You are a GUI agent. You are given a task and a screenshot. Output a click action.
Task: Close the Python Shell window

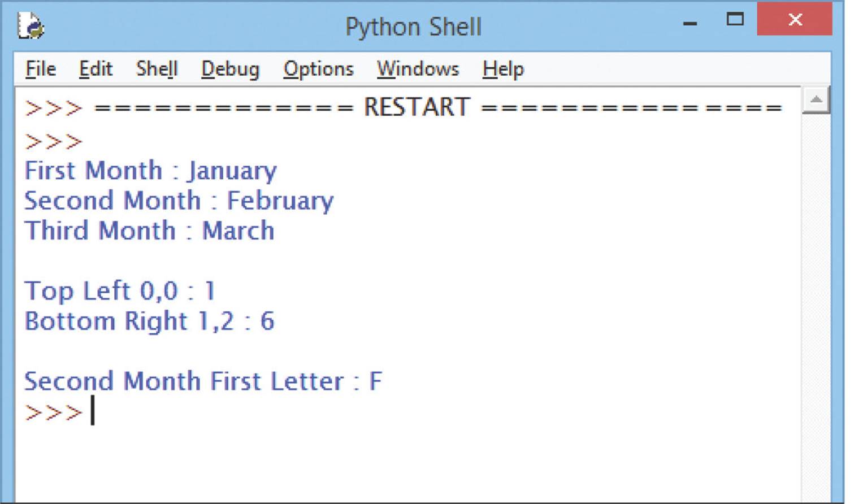point(795,19)
